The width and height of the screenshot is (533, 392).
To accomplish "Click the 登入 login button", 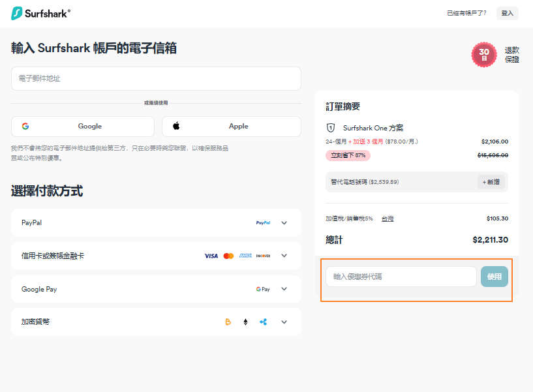I will [507, 13].
